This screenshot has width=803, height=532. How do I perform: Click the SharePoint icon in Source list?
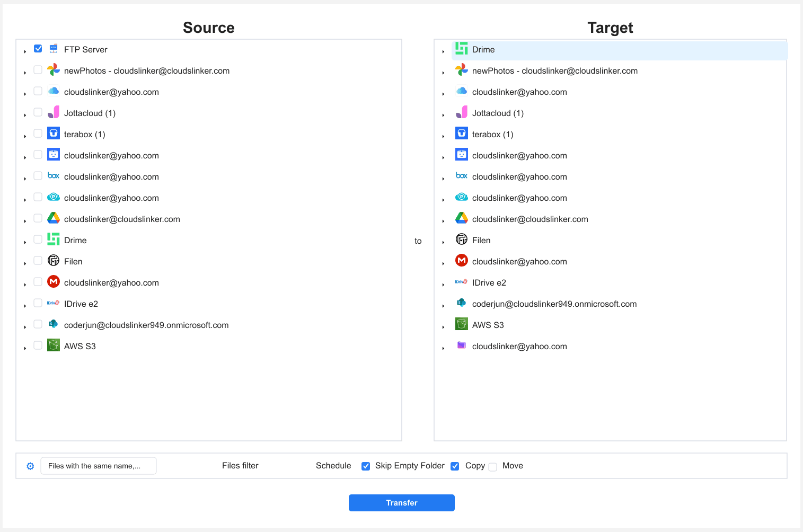54,324
